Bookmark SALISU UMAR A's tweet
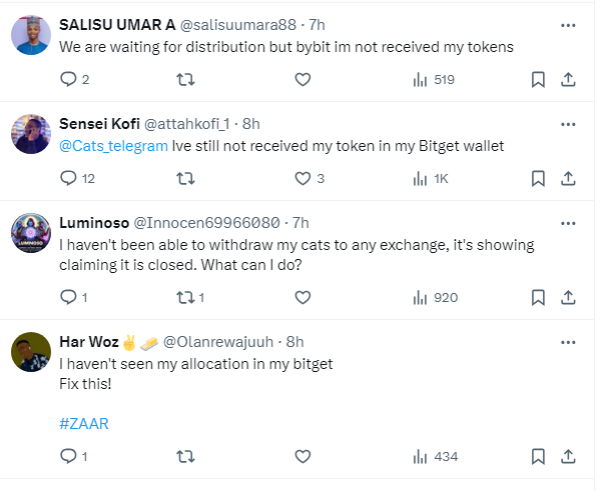This screenshot has width=609, height=491. tap(537, 79)
